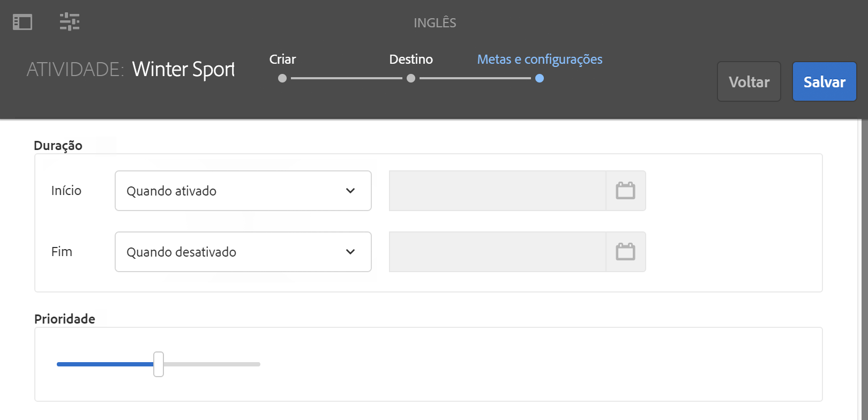Screen dimensions: 868x420
Task: Click the Salvar button
Action: 824,82
